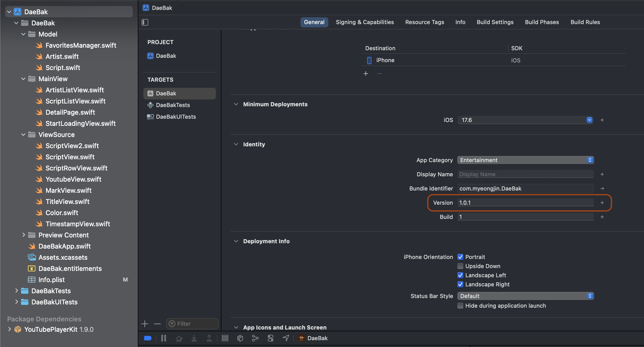Click the Bundle Identifier input field

point(525,188)
